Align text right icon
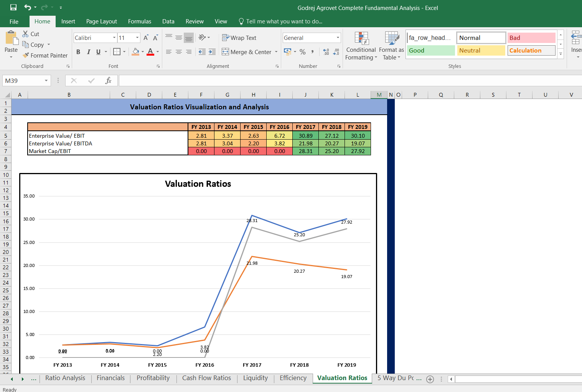 click(x=189, y=52)
